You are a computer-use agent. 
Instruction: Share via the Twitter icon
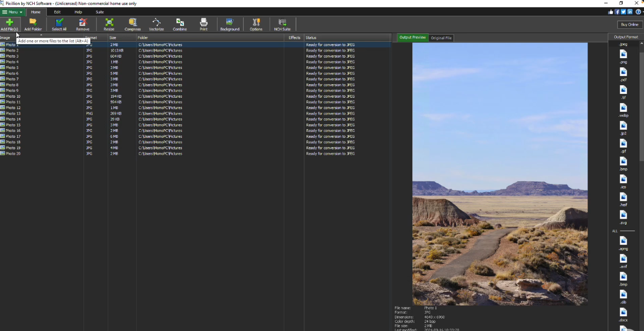(x=623, y=12)
